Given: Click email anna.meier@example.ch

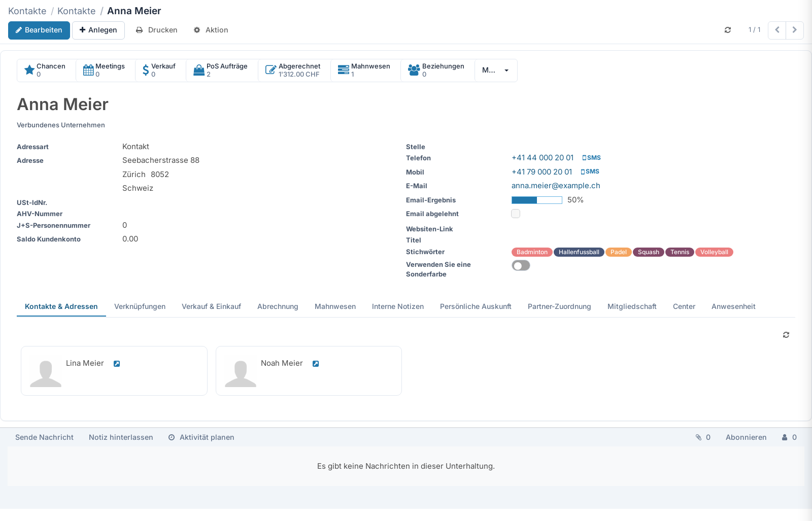Looking at the screenshot, I should coord(556,186).
